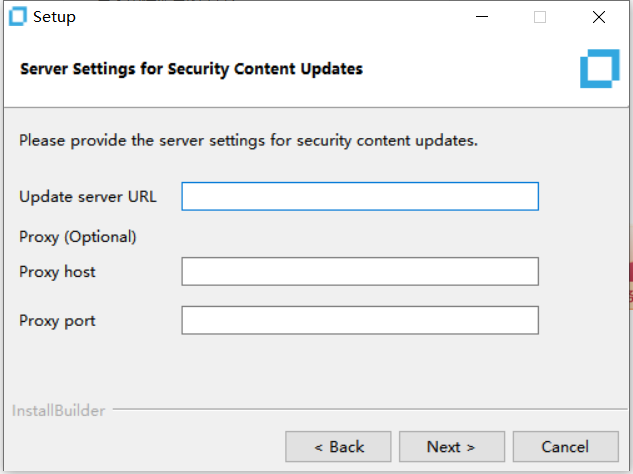Click the InstallBuilder text at bottom
Screen dimensions: 633x474
tap(59, 411)
